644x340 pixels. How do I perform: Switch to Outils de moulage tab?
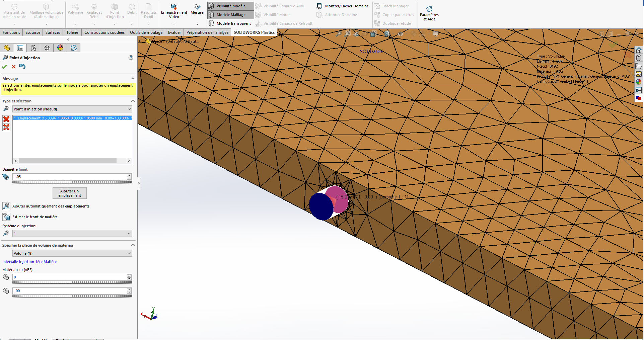[x=146, y=32]
